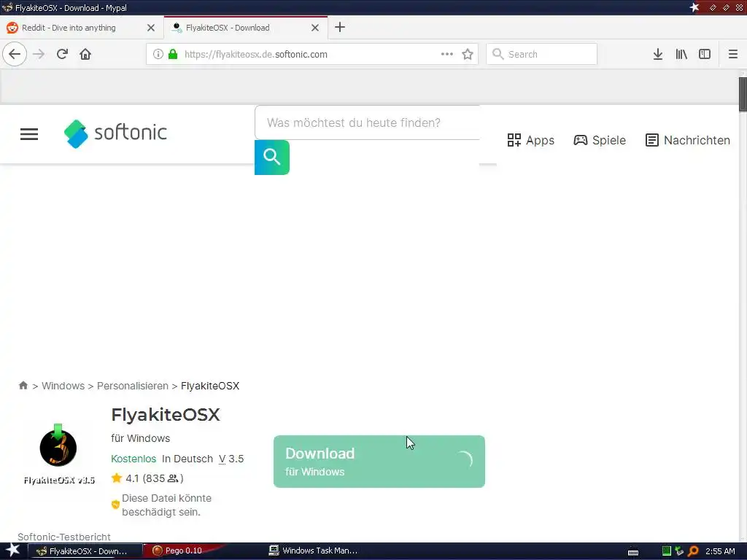Open the downloads arrow in the toolbar
This screenshot has height=560, width=747.
658,54
